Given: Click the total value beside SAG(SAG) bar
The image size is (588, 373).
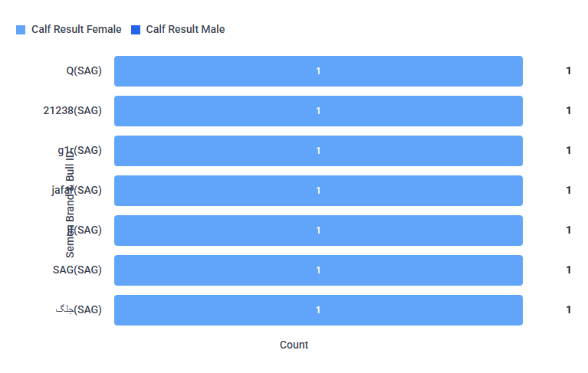Looking at the screenshot, I should click(x=569, y=270).
